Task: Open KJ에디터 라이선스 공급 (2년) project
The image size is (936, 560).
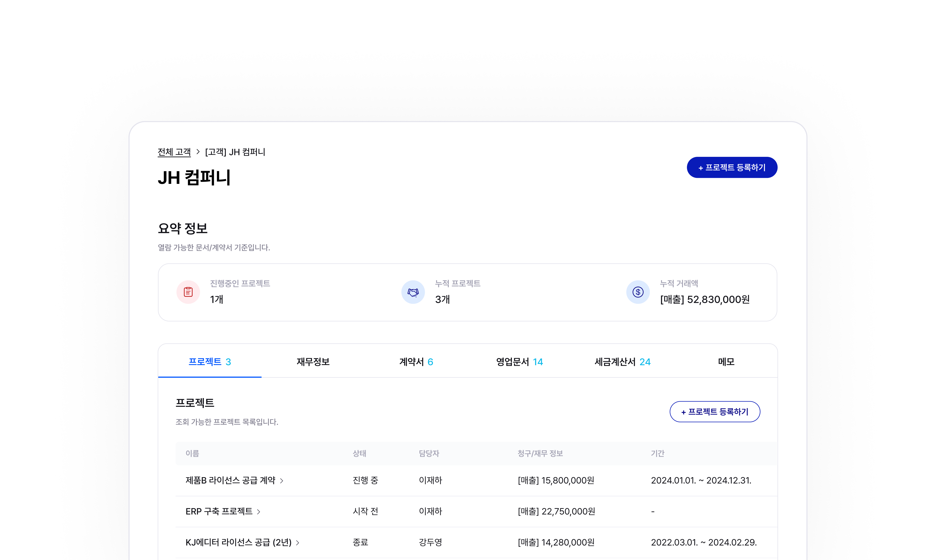Action: (x=238, y=542)
